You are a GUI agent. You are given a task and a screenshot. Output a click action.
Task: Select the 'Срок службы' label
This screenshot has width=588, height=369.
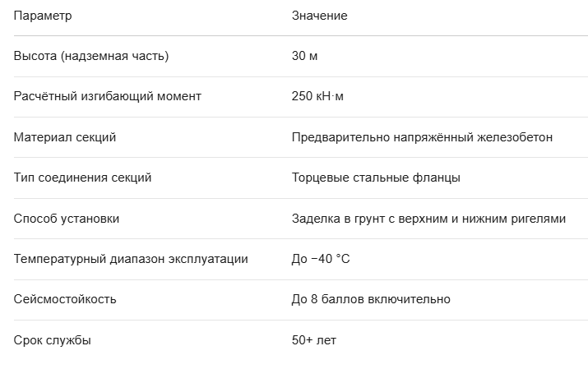click(x=52, y=340)
